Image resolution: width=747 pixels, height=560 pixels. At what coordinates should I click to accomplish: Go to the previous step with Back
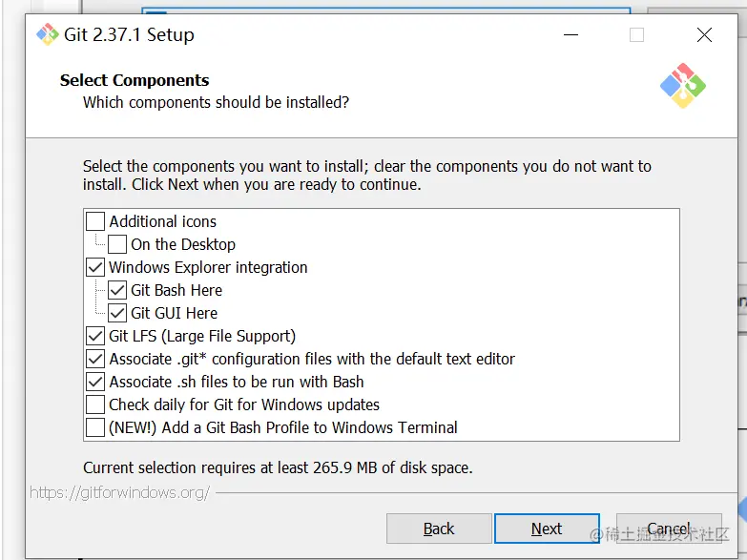(x=439, y=529)
